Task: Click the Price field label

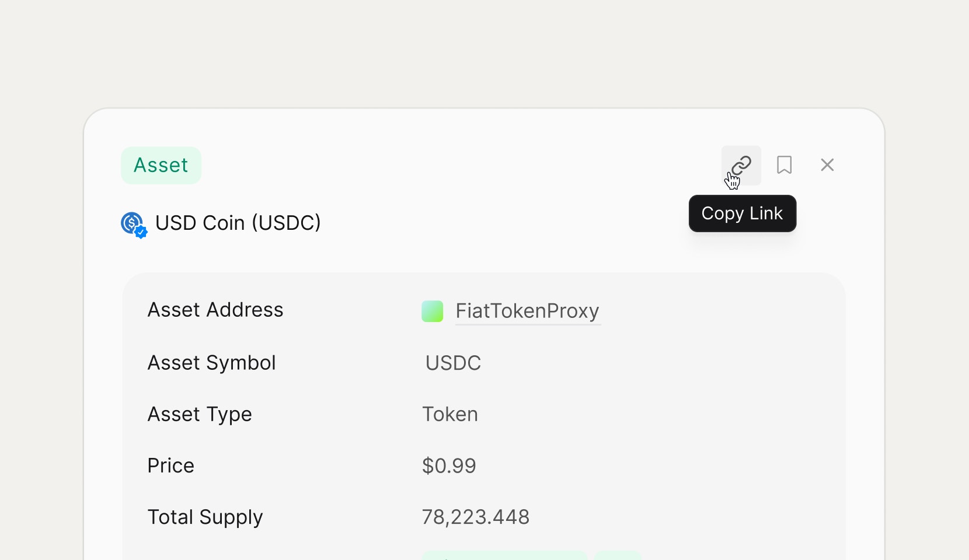Action: [170, 466]
